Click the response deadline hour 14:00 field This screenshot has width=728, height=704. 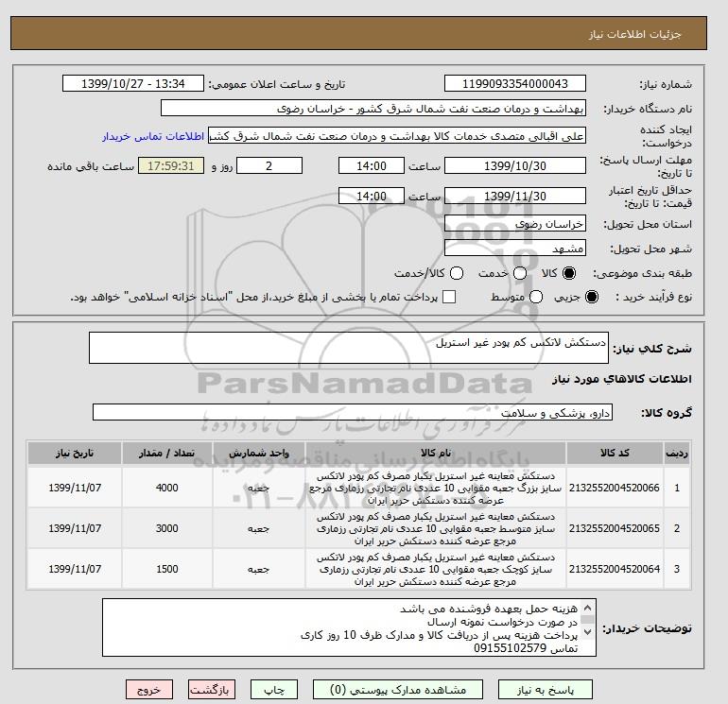point(372,165)
